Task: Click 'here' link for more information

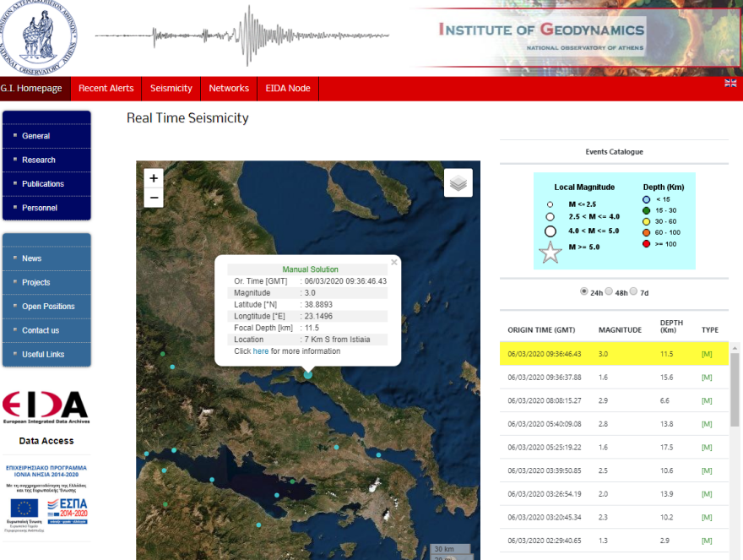Action: point(261,351)
